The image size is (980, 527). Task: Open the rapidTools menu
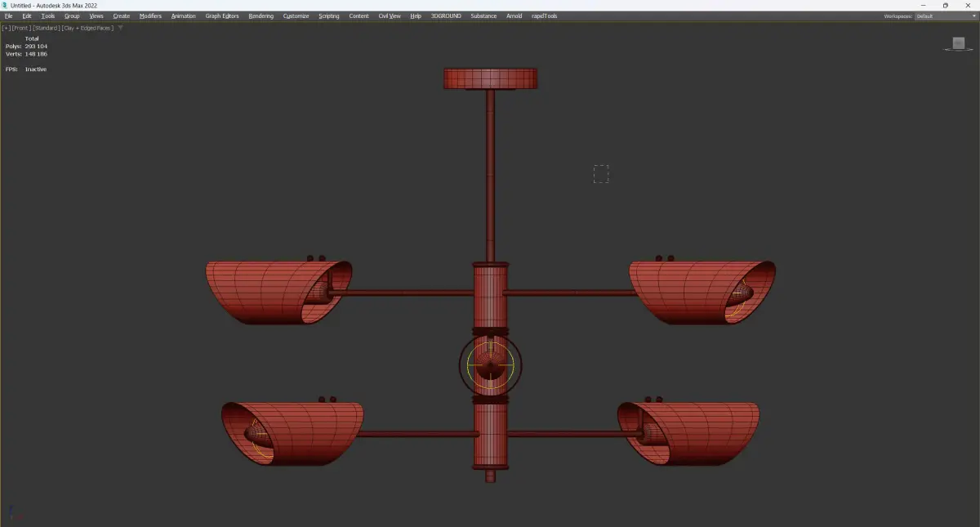pos(545,16)
